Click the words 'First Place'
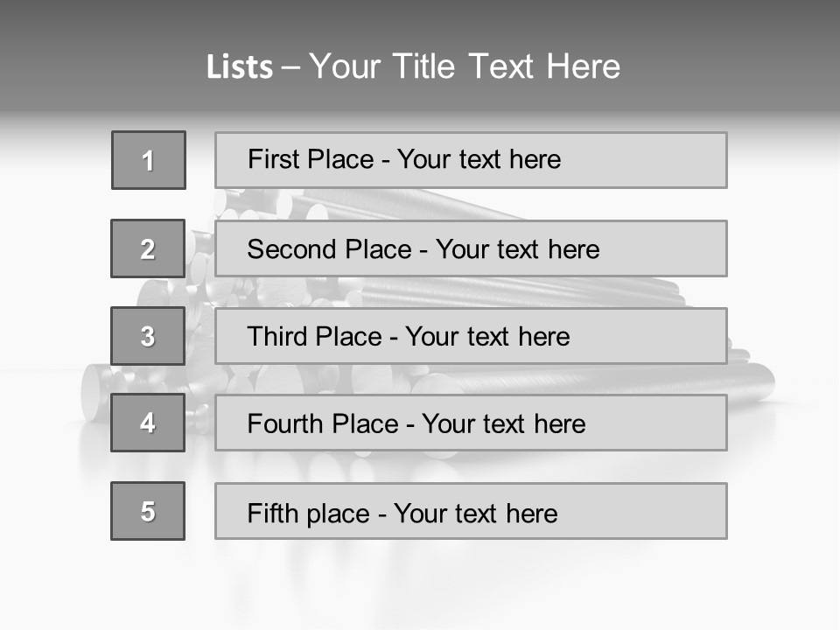The height and width of the screenshot is (630, 840). point(311,159)
